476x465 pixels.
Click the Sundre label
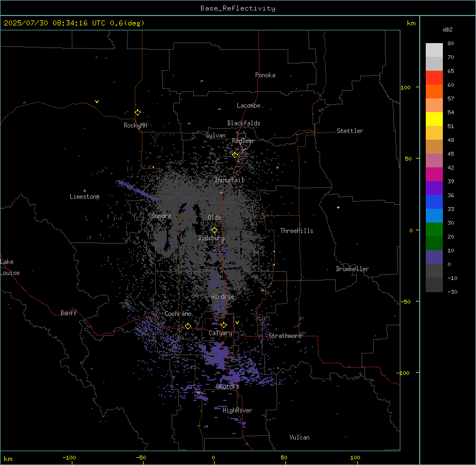tap(161, 216)
